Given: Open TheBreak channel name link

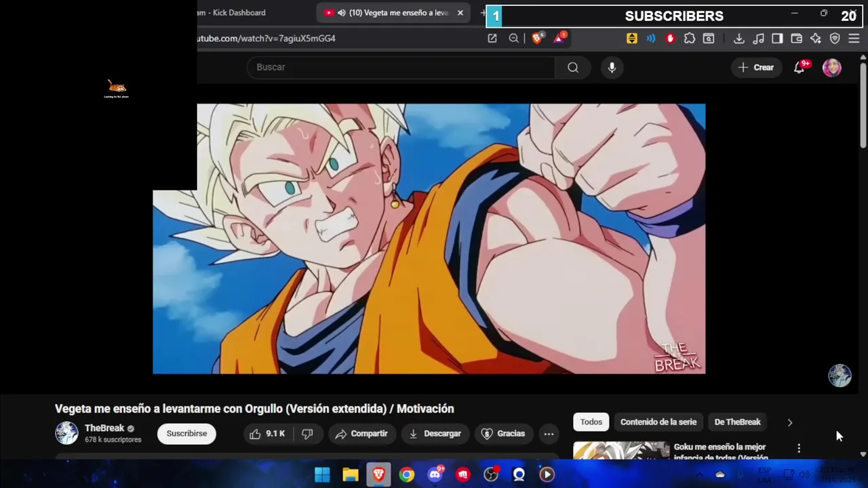Looking at the screenshot, I should coord(104,428).
